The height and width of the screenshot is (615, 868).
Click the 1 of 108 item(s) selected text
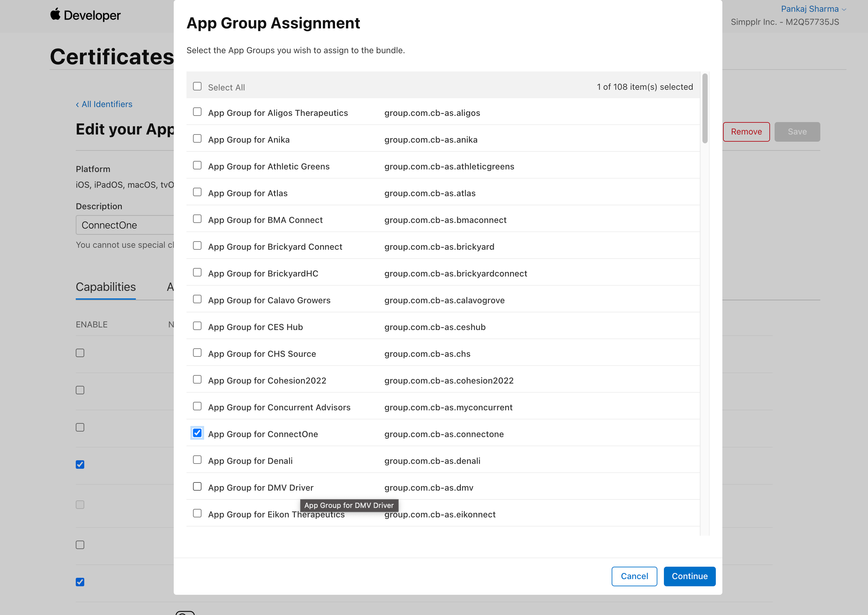pos(645,87)
